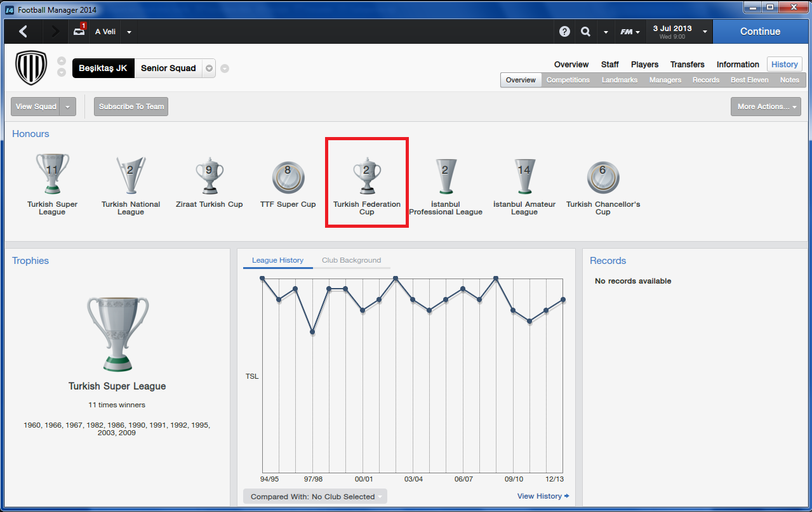Screen dimensions: 812x512
Task: Click the Senior Squad label
Action: coord(169,69)
